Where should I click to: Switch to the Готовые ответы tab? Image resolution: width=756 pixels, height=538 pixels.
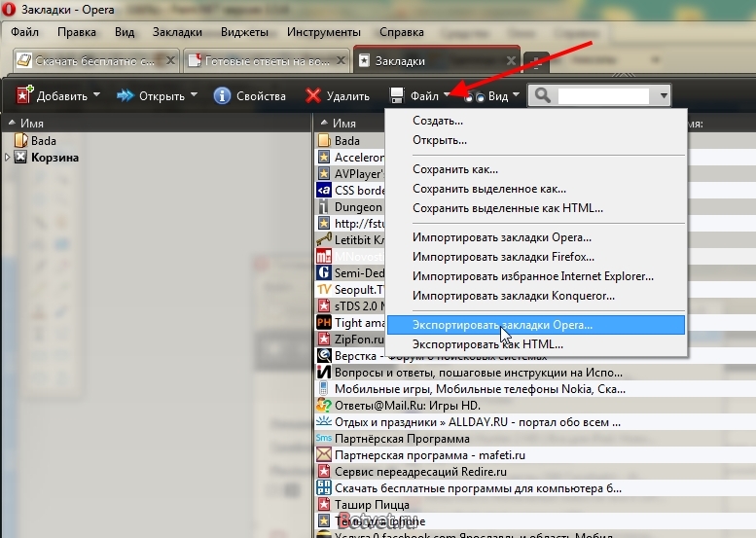coord(266,60)
